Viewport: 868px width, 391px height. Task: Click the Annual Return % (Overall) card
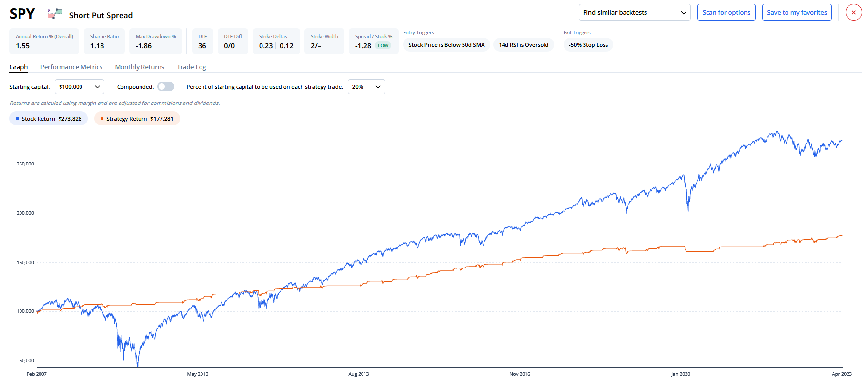click(x=44, y=41)
